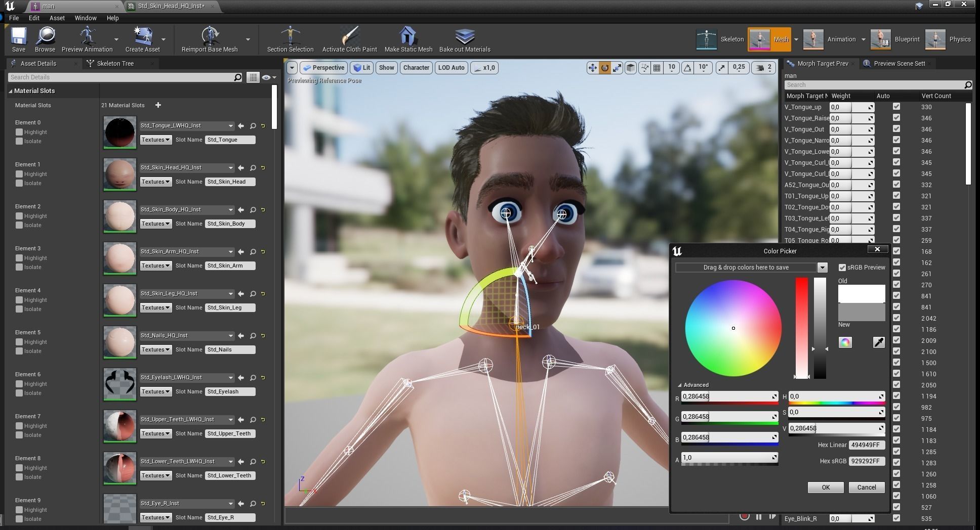980x530 pixels.
Task: Collapse Advanced section in Color Picker
Action: pos(680,385)
